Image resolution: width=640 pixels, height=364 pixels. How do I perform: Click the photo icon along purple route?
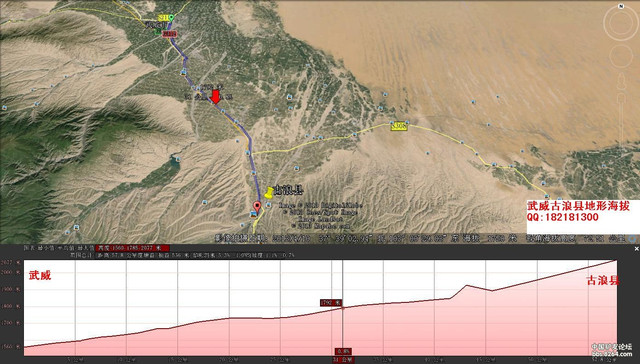click(184, 73)
